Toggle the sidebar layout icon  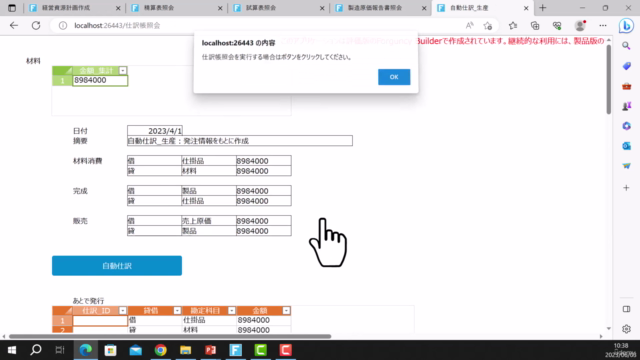coord(627,309)
